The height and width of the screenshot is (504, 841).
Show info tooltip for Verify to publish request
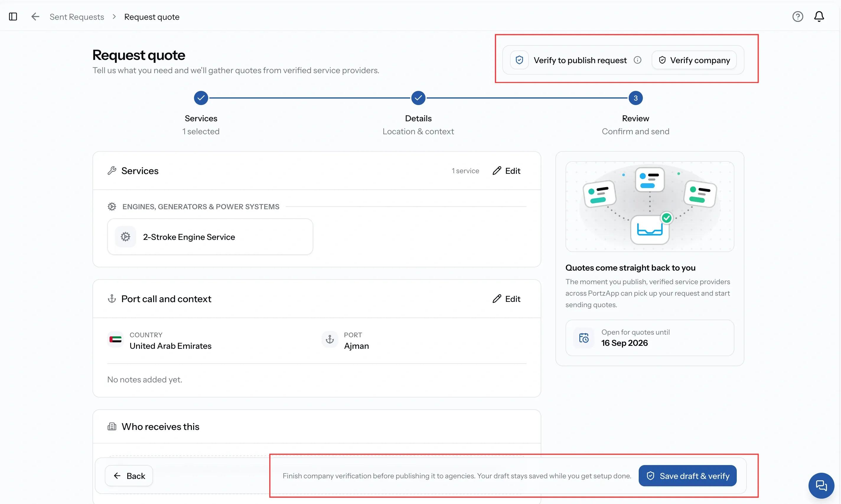coord(638,60)
